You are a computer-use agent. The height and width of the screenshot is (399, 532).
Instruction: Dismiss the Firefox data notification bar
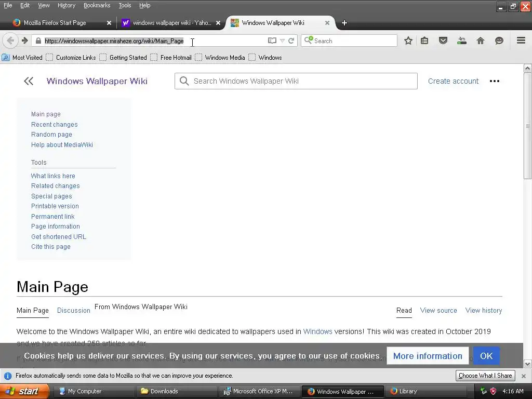(x=524, y=376)
